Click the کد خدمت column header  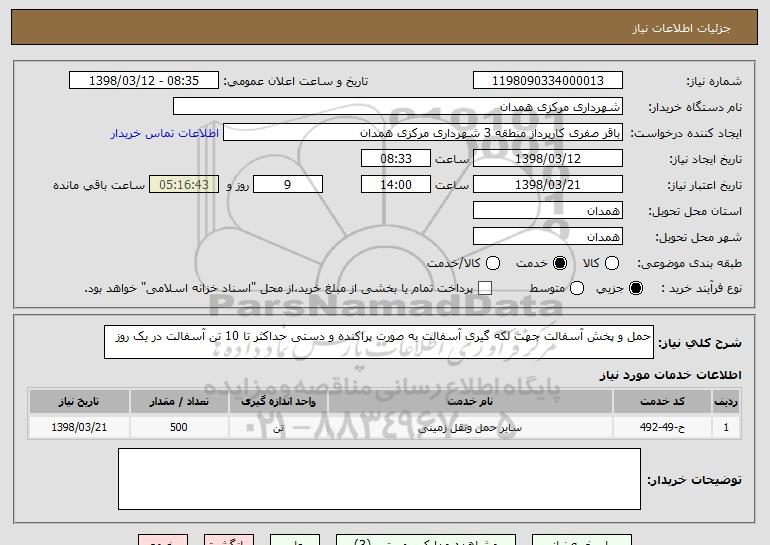pyautogui.click(x=662, y=402)
